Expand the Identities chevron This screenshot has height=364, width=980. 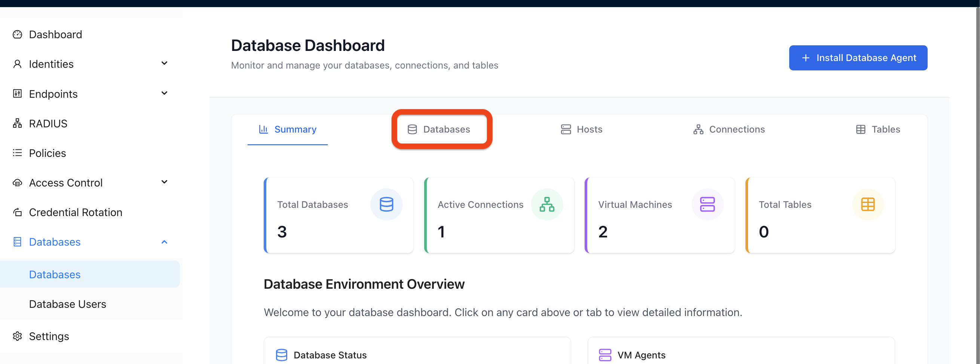164,63
